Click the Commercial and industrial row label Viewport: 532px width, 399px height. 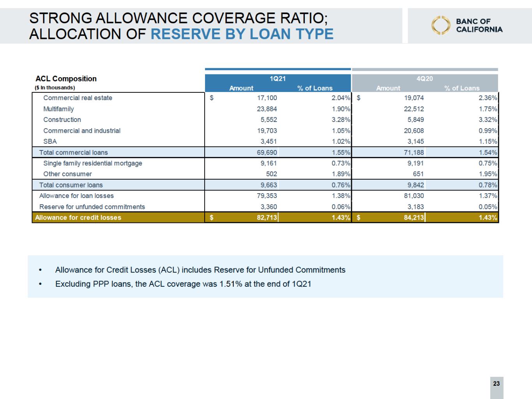pos(82,131)
